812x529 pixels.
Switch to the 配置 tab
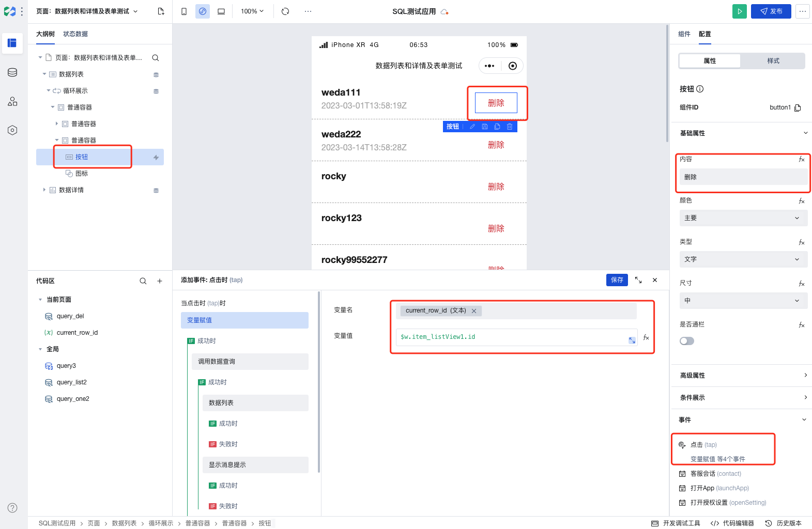pos(705,34)
